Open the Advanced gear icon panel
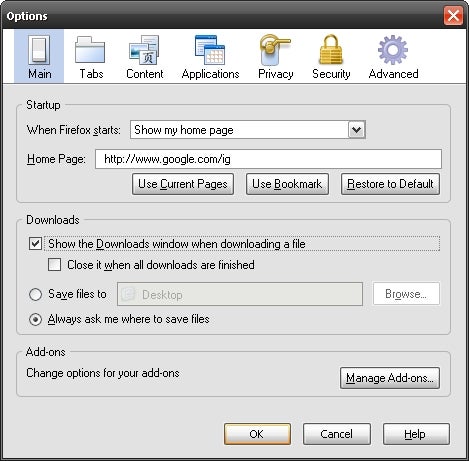This screenshot has height=461, width=469. [x=393, y=50]
